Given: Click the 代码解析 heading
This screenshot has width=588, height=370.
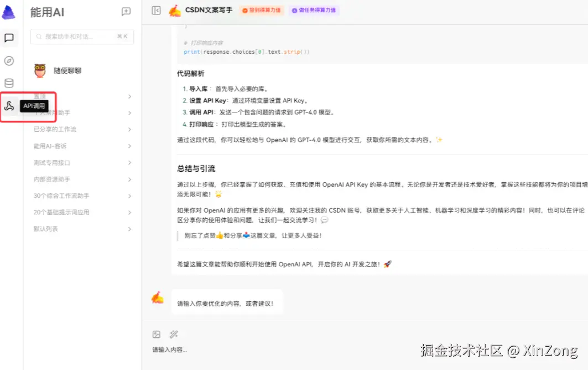Looking at the screenshot, I should 191,74.
